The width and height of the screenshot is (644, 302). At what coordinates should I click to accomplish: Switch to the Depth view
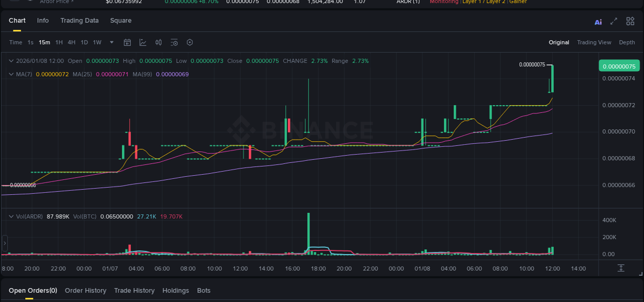click(x=627, y=42)
